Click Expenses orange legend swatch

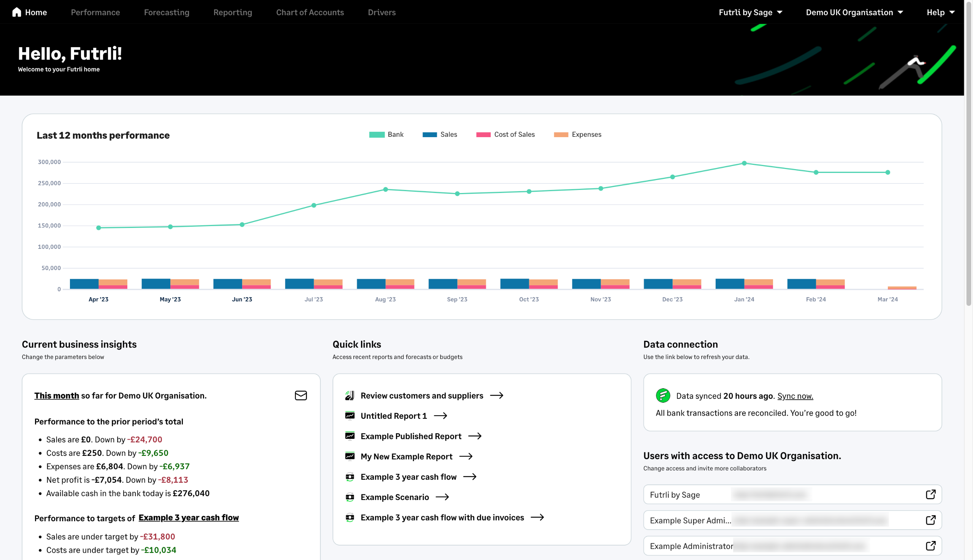(x=561, y=134)
